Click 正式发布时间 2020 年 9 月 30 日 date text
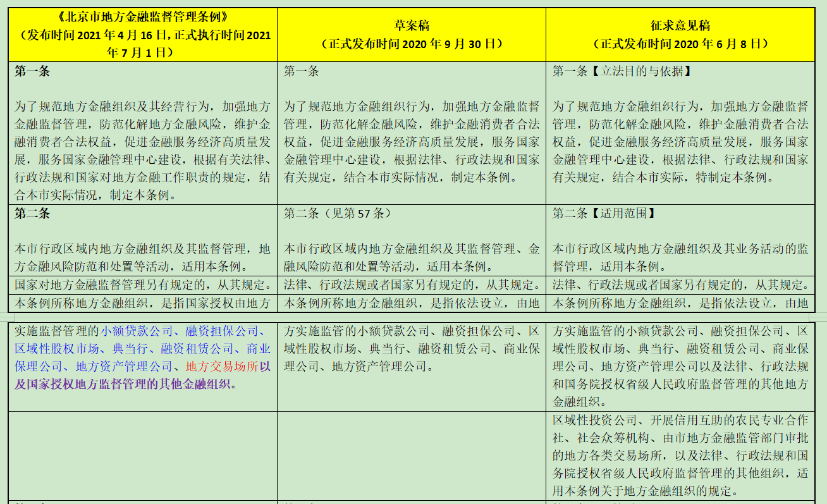The image size is (827, 504). coord(411,44)
